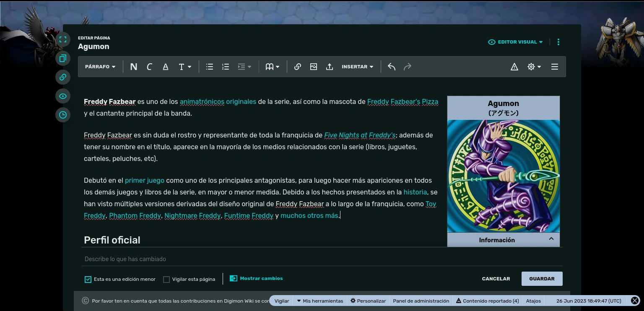Click the copy pages icon in sidebar
This screenshot has height=311, width=644.
pyautogui.click(x=63, y=58)
